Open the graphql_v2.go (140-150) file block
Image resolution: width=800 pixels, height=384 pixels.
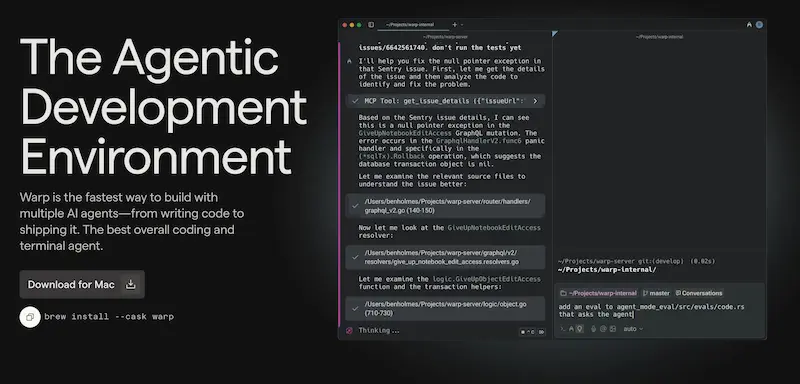445,206
